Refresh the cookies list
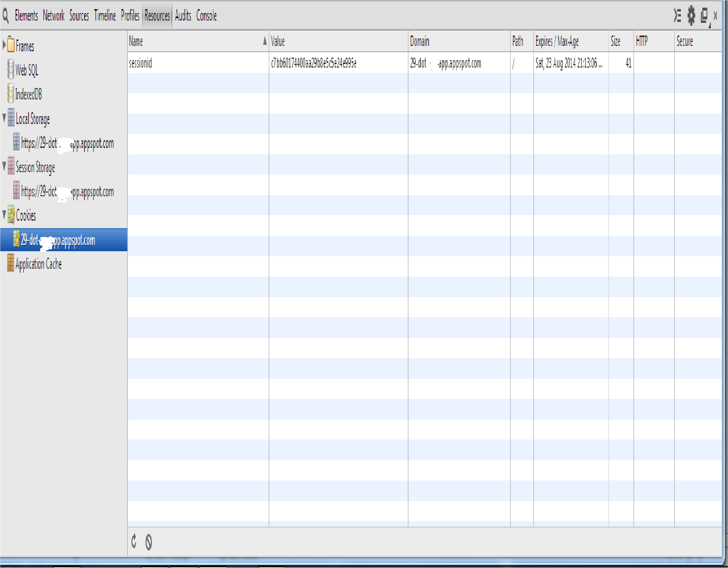Screen dimensions: 728x568 (x=134, y=541)
